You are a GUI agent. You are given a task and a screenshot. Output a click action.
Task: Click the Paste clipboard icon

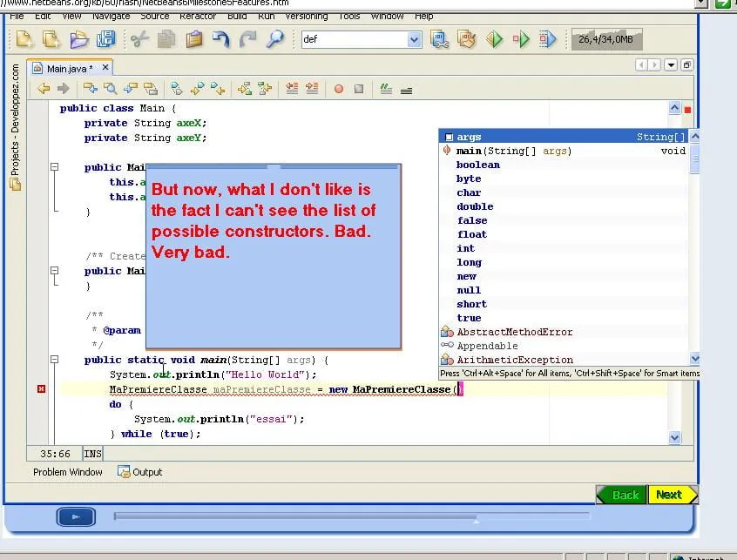(193, 39)
